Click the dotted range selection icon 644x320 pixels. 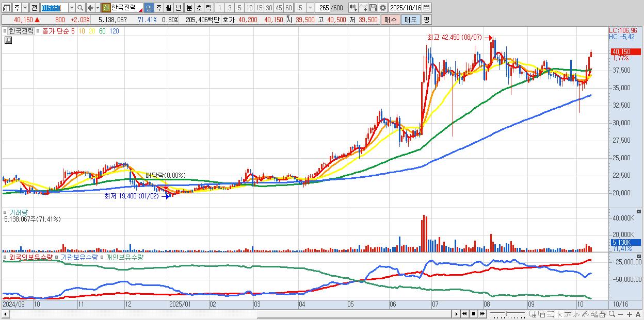click(551, 314)
